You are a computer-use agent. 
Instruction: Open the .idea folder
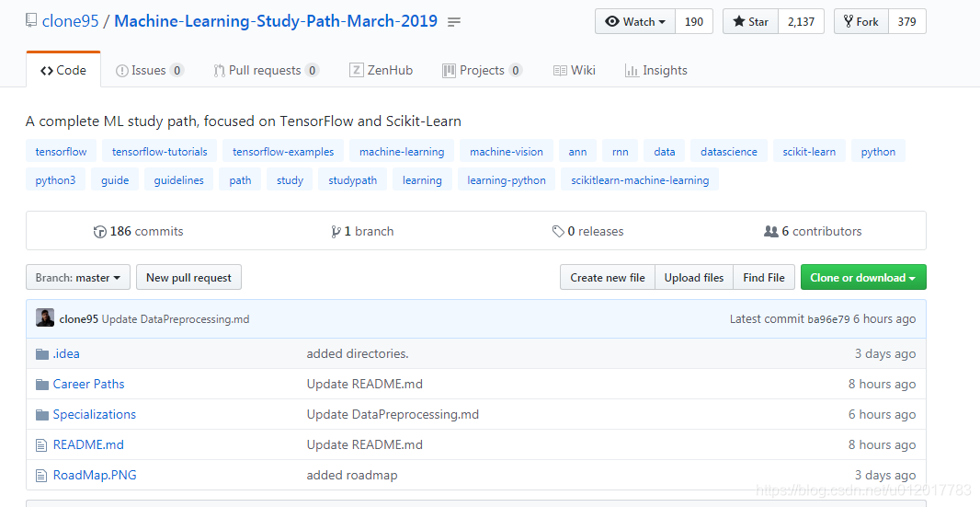point(66,353)
